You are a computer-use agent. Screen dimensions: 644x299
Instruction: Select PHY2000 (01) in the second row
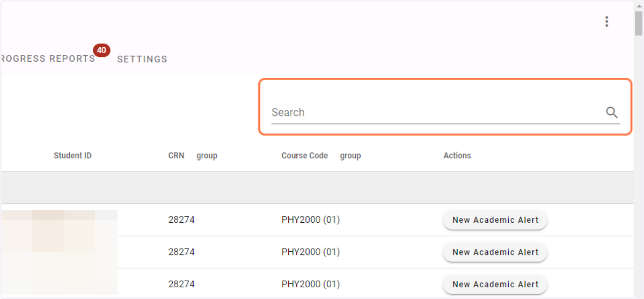tap(311, 252)
